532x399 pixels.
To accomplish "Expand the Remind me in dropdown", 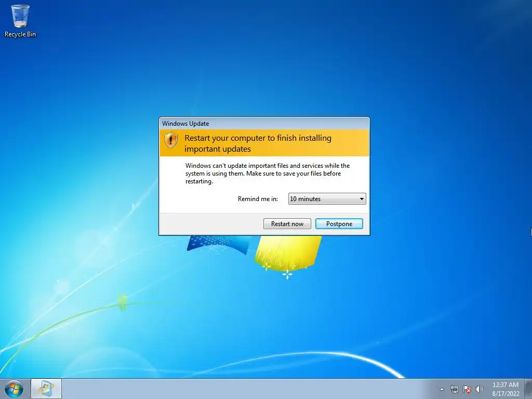I will [x=327, y=199].
